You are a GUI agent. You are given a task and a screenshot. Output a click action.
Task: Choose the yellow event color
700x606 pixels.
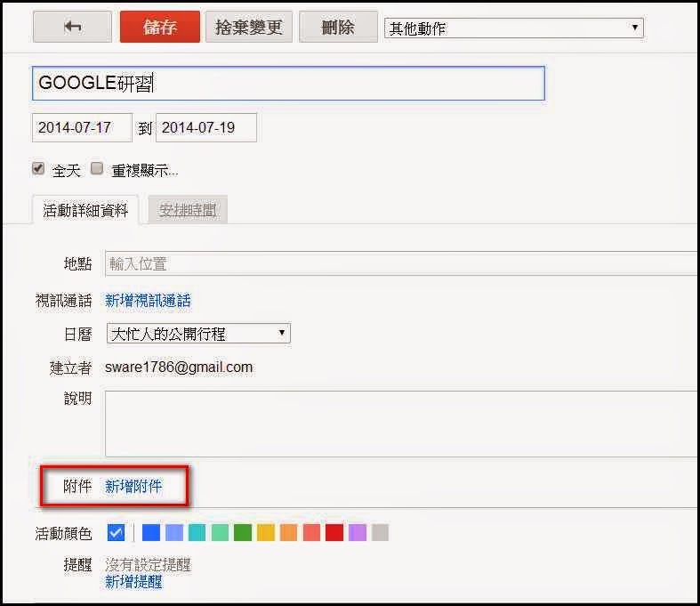point(266,533)
